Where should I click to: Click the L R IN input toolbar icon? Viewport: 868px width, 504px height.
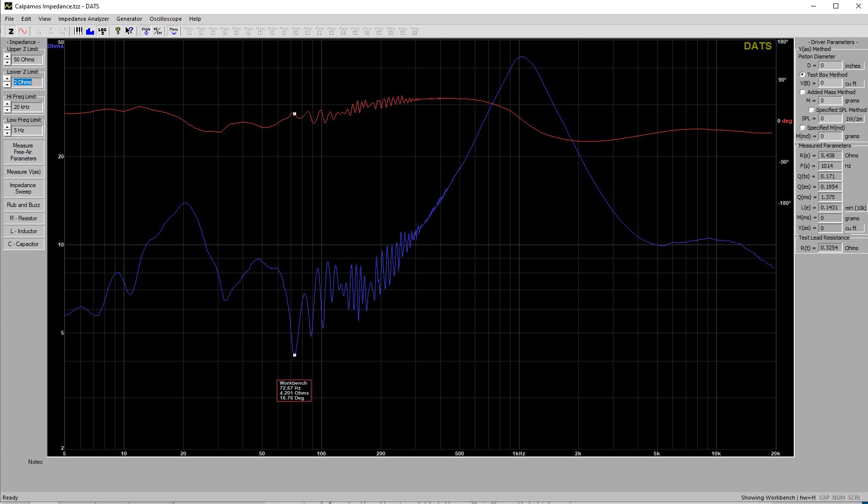63,31
